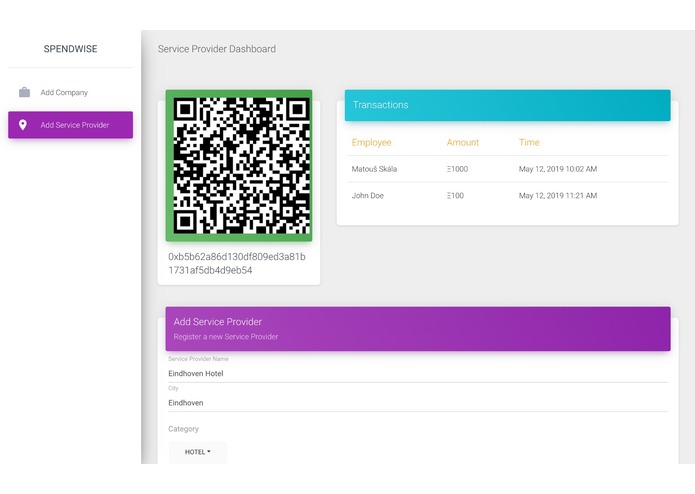
Task: Click the Category label
Action: (184, 429)
